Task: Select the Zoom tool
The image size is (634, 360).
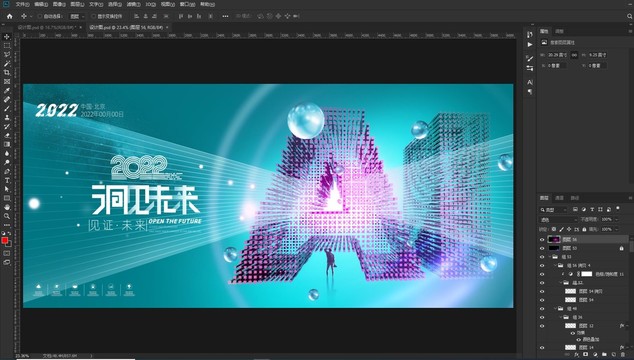Action: (7, 216)
